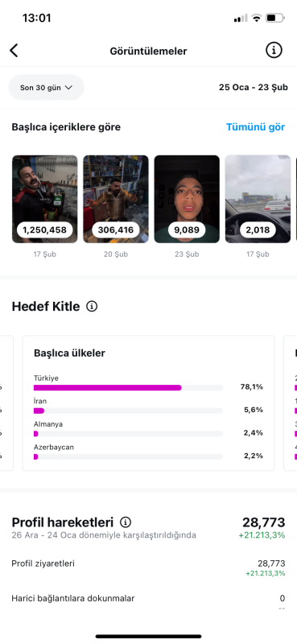
Task: Tap info icon beside Profil hareketleri
Action: (x=126, y=522)
